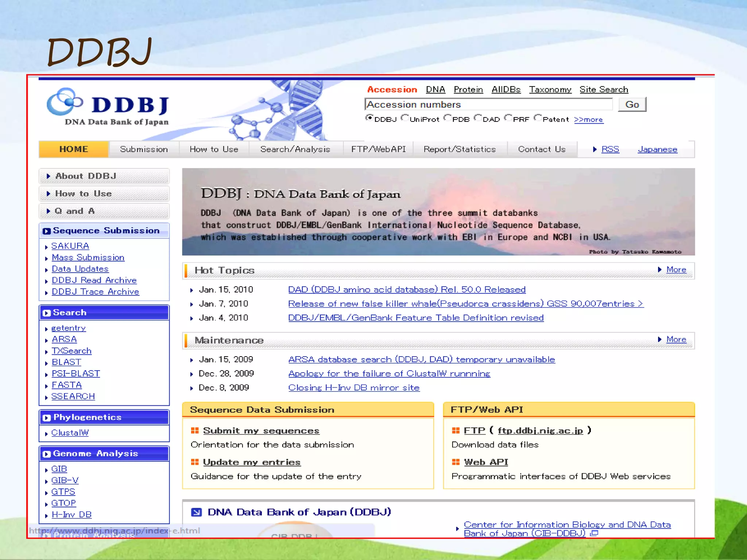Open the ARSA search link
Image resolution: width=747 pixels, height=560 pixels.
point(64,339)
